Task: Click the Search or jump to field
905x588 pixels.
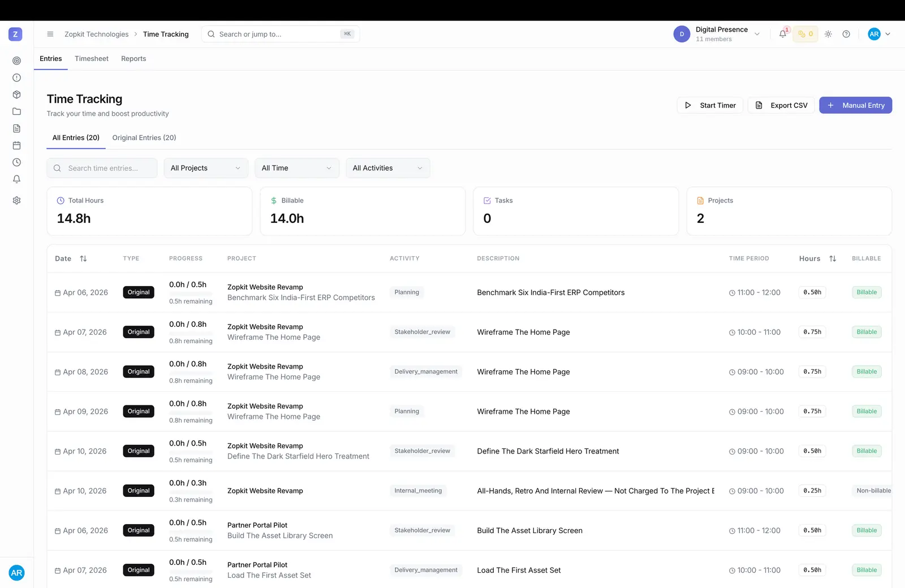Action: click(x=281, y=34)
